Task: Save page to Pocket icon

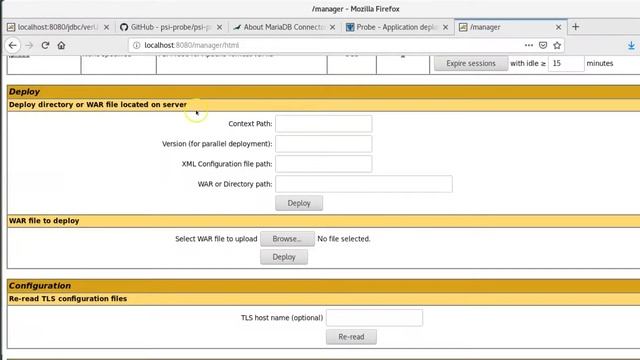Action: pyautogui.click(x=543, y=45)
